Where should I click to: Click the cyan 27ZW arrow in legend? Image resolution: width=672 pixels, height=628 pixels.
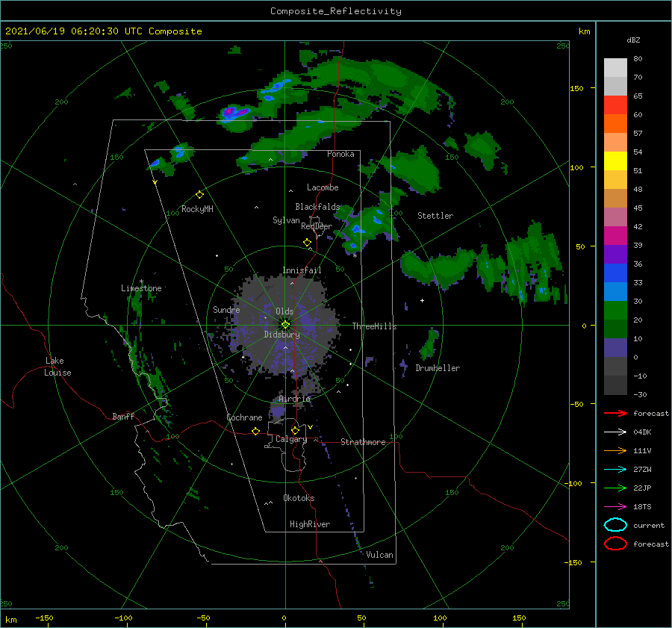click(x=615, y=470)
